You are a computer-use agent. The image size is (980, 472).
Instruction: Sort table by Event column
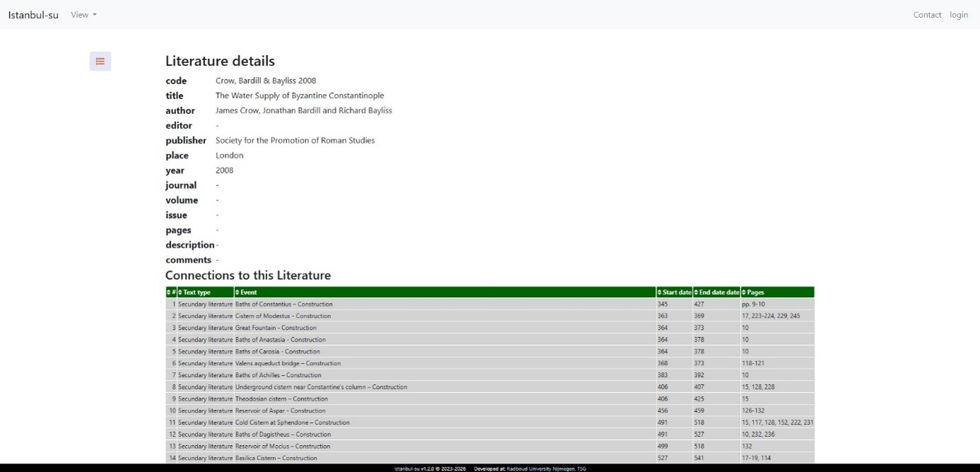tap(445, 292)
